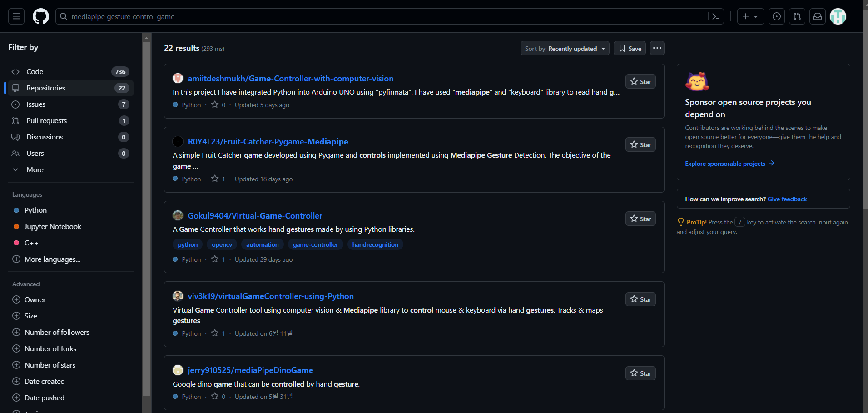Screen dimensions: 868x413
Task: Open Gokul9404/Virtual-Game-Controller repository
Action: 255,216
